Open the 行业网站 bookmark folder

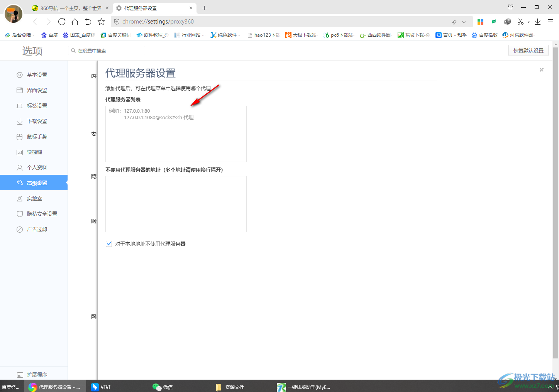[189, 35]
